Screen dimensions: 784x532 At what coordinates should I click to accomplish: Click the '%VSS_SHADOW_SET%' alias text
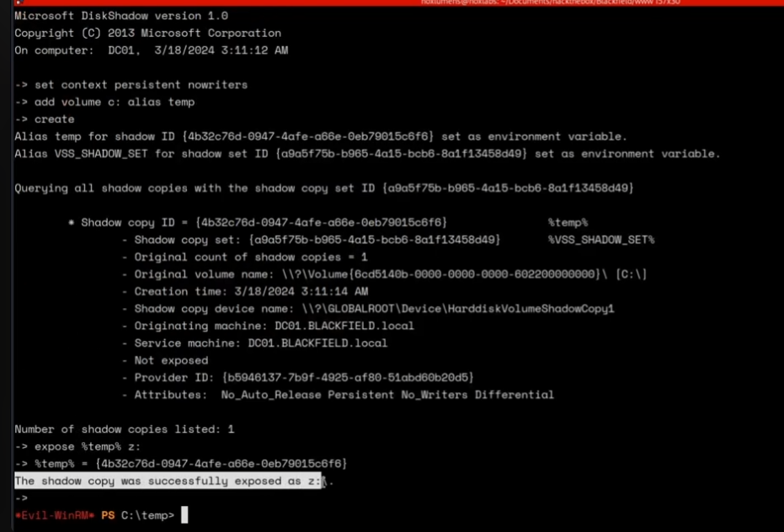tap(601, 240)
